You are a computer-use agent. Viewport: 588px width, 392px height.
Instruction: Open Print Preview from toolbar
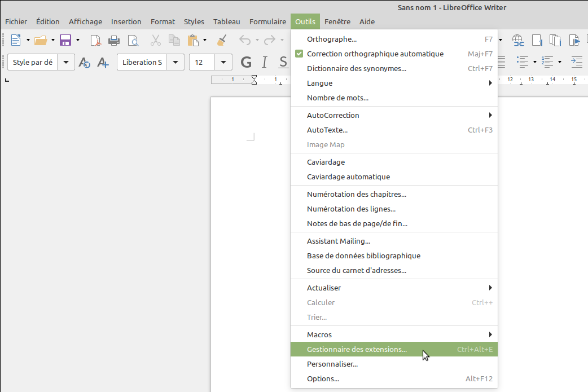click(x=133, y=40)
